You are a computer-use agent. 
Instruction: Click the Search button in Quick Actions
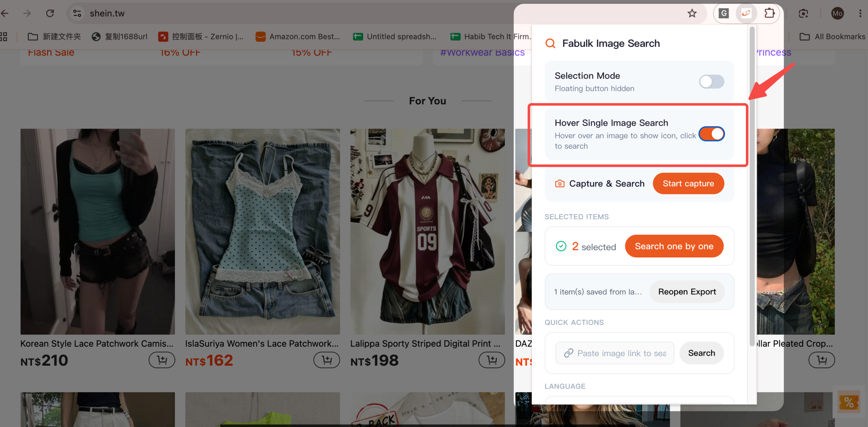(702, 353)
